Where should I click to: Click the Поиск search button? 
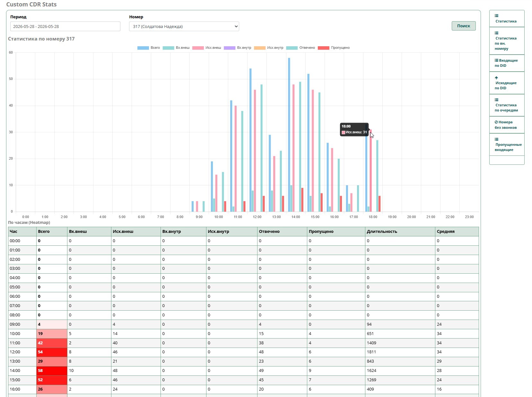463,26
